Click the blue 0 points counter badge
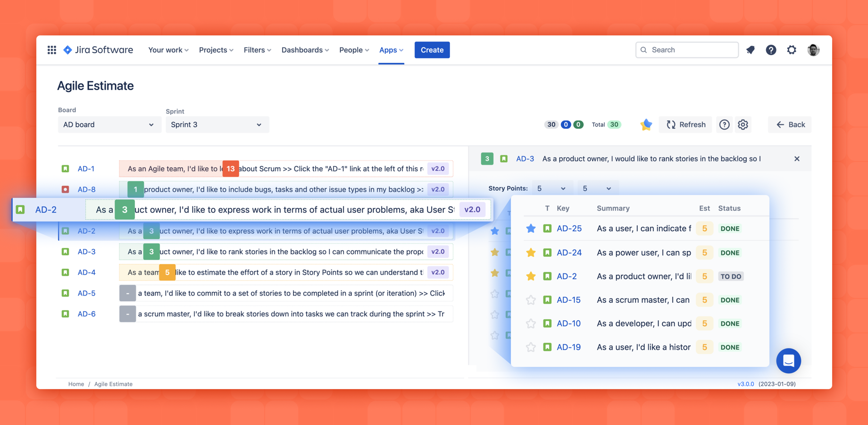Image resolution: width=868 pixels, height=425 pixels. click(x=566, y=125)
